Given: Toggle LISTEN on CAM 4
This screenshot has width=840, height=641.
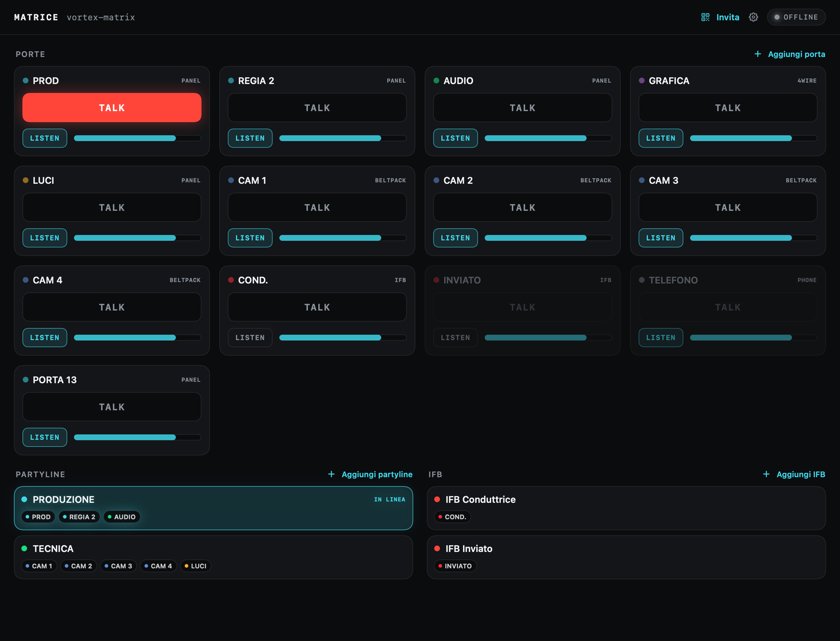Looking at the screenshot, I should (x=44, y=337).
